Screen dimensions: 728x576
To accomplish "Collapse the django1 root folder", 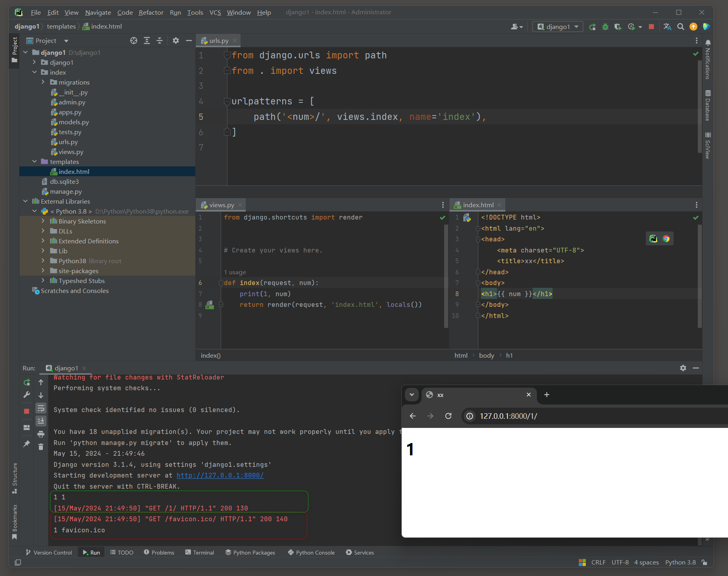I will click(x=25, y=52).
